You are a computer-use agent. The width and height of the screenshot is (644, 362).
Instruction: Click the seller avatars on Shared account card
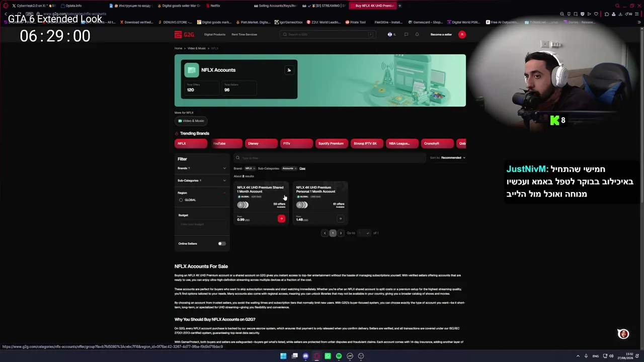tap(243, 205)
